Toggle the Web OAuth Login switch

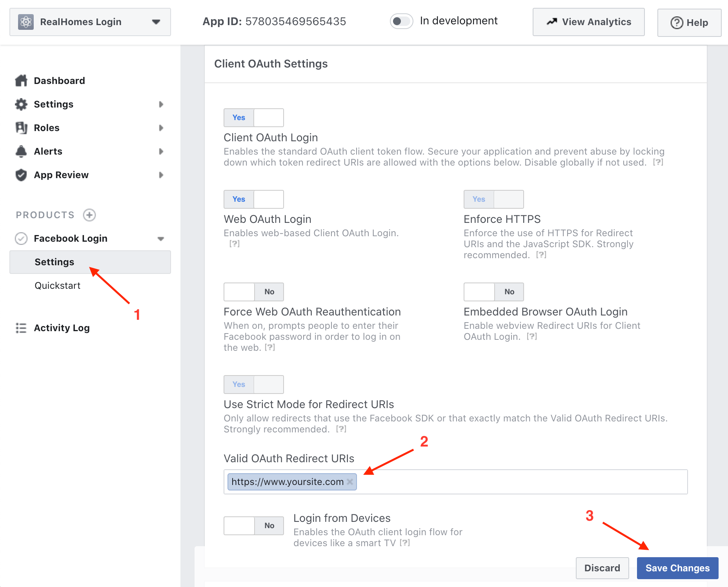coord(254,199)
